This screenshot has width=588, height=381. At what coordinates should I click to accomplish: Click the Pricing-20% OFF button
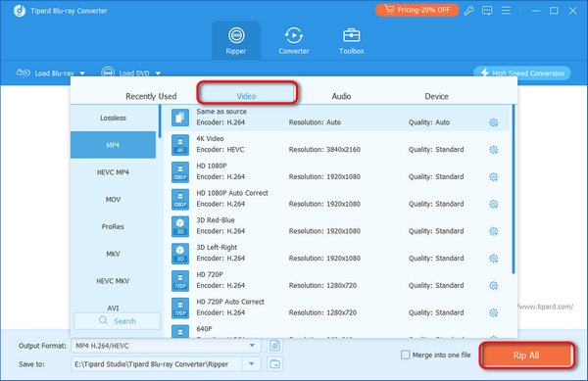(416, 10)
